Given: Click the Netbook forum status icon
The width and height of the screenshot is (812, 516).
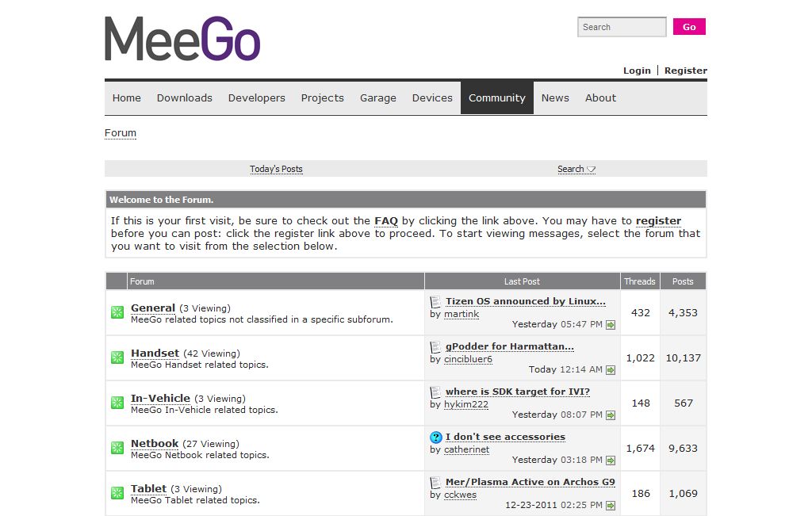Looking at the screenshot, I should coord(117,448).
